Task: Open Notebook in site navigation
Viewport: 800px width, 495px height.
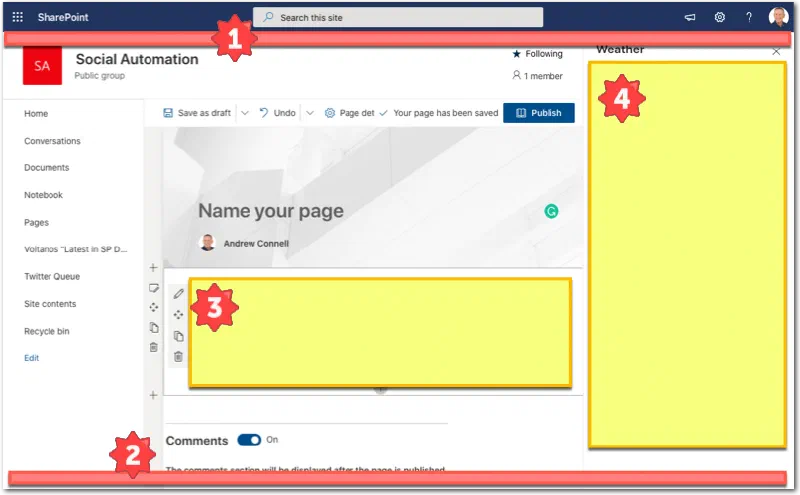Action: click(43, 195)
